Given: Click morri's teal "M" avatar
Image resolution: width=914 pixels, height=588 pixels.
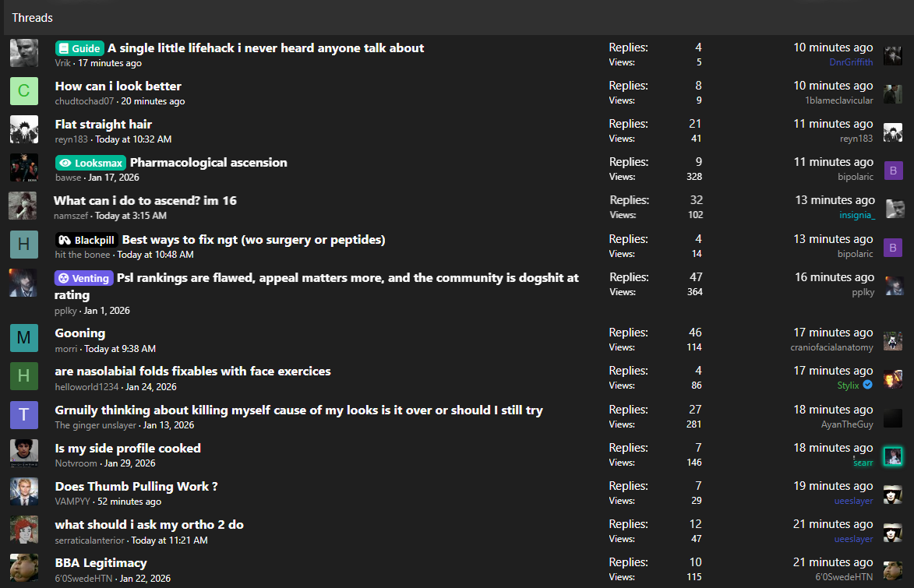Looking at the screenshot, I should tap(24, 338).
